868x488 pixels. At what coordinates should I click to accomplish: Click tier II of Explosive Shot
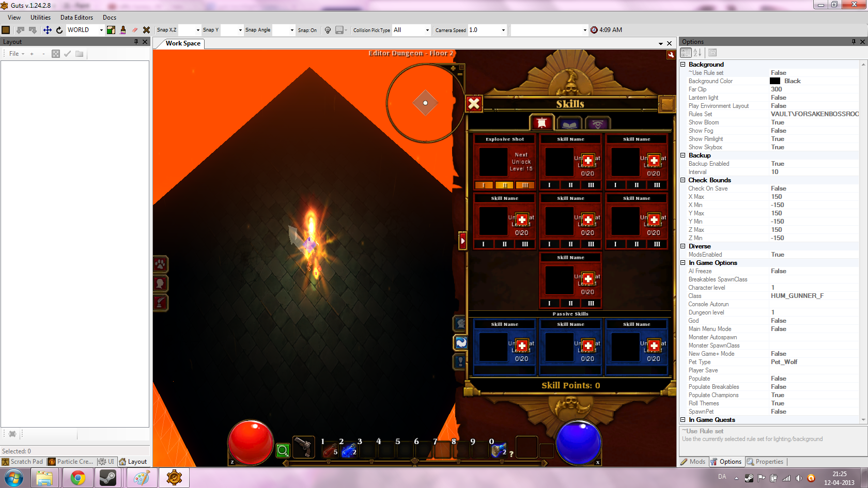(x=504, y=185)
